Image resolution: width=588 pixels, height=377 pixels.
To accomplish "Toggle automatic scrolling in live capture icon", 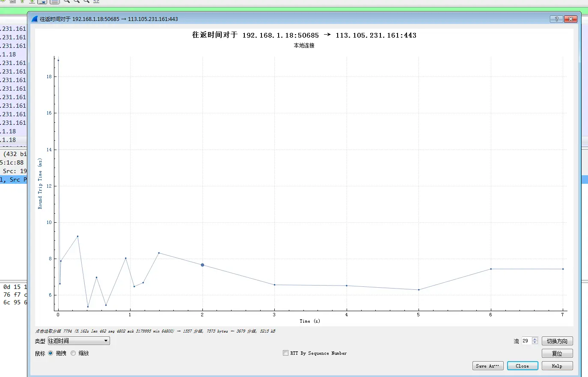I will [x=42, y=2].
